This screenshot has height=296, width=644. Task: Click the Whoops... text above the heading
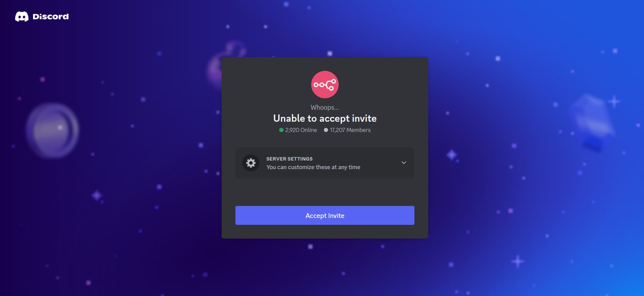(325, 107)
